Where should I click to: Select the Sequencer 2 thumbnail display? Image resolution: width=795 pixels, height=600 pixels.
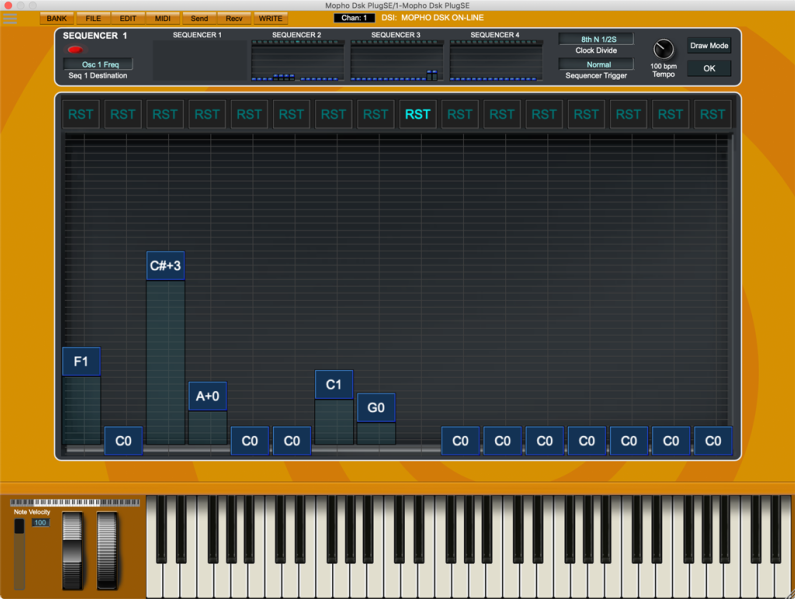pyautogui.click(x=297, y=62)
